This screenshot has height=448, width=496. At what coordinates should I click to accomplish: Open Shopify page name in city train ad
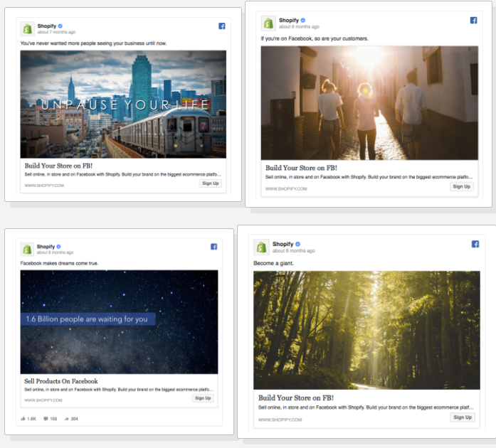pyautogui.click(x=47, y=26)
